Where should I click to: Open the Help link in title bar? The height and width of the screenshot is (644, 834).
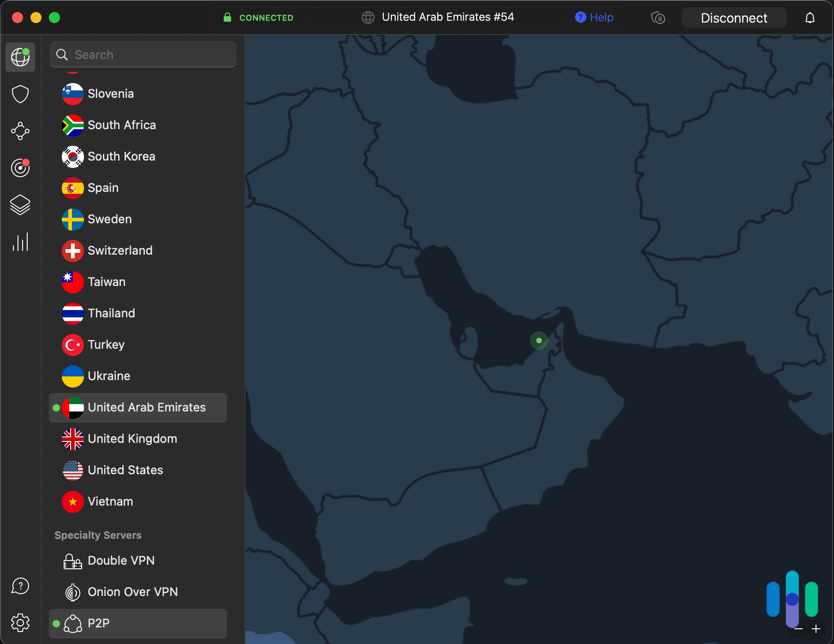(595, 17)
